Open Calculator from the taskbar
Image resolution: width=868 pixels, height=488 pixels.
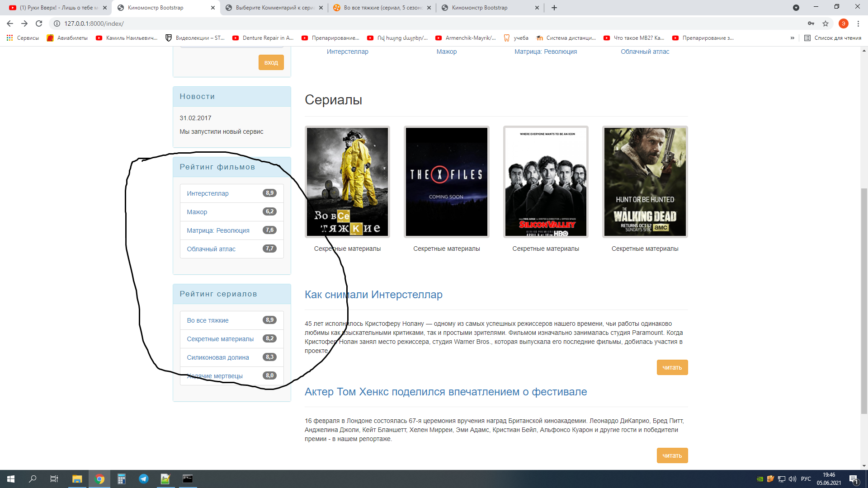[x=121, y=479]
